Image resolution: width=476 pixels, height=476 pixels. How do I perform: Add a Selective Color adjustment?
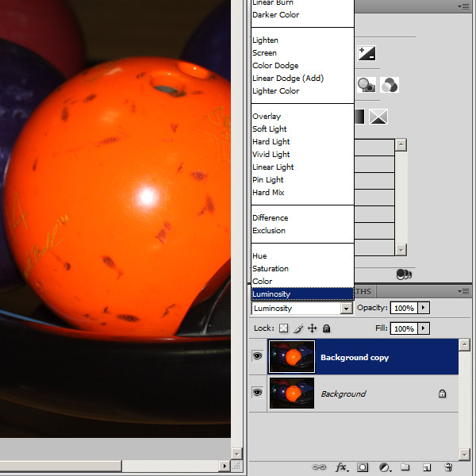point(378,117)
